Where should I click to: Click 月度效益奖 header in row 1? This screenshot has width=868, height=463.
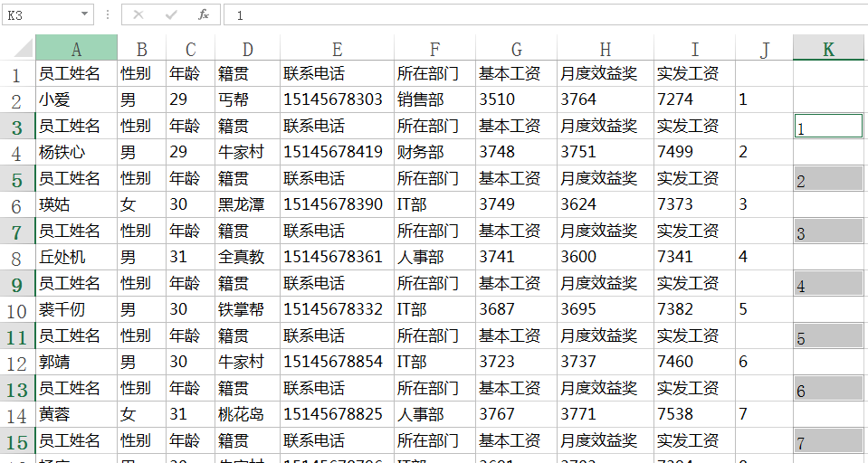click(605, 73)
